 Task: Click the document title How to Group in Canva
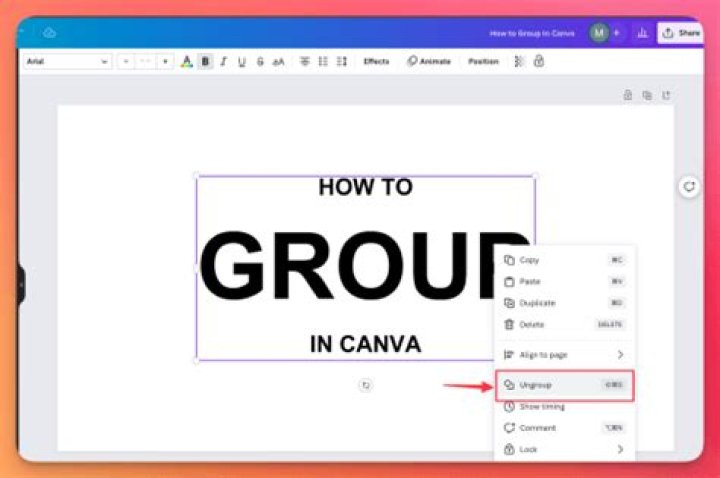click(x=532, y=34)
